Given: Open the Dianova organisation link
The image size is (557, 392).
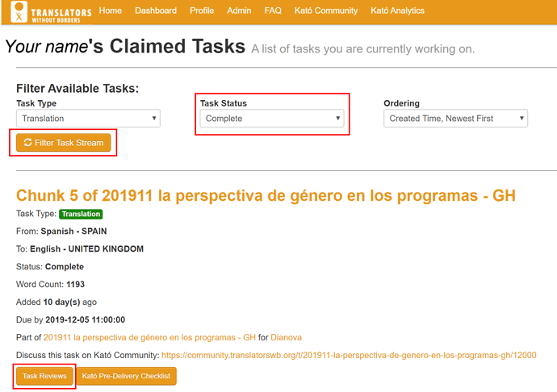Looking at the screenshot, I should click(287, 337).
